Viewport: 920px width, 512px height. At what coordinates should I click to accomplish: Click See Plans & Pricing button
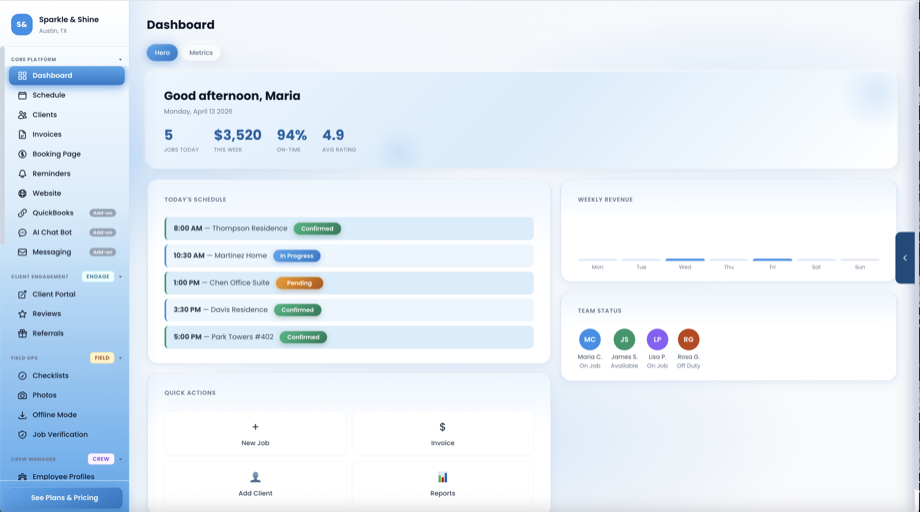64,497
